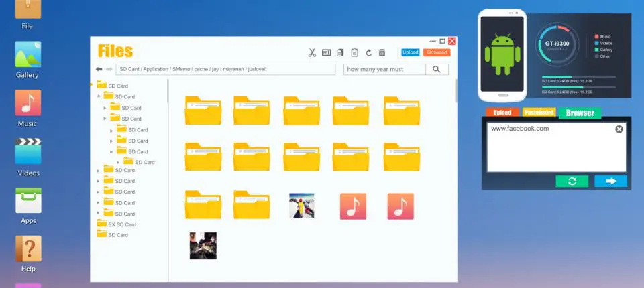Click the Cut scissors icon

click(x=312, y=52)
